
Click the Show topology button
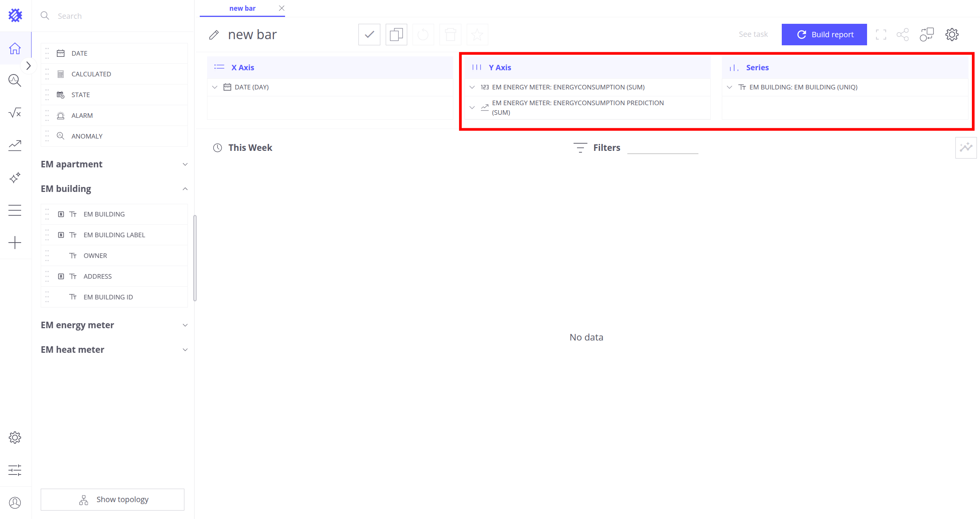[113, 499]
